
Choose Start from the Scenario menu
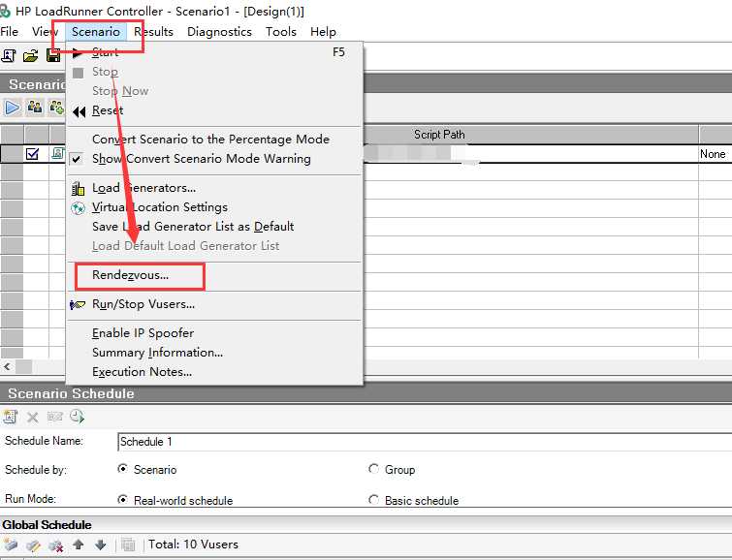pos(214,52)
